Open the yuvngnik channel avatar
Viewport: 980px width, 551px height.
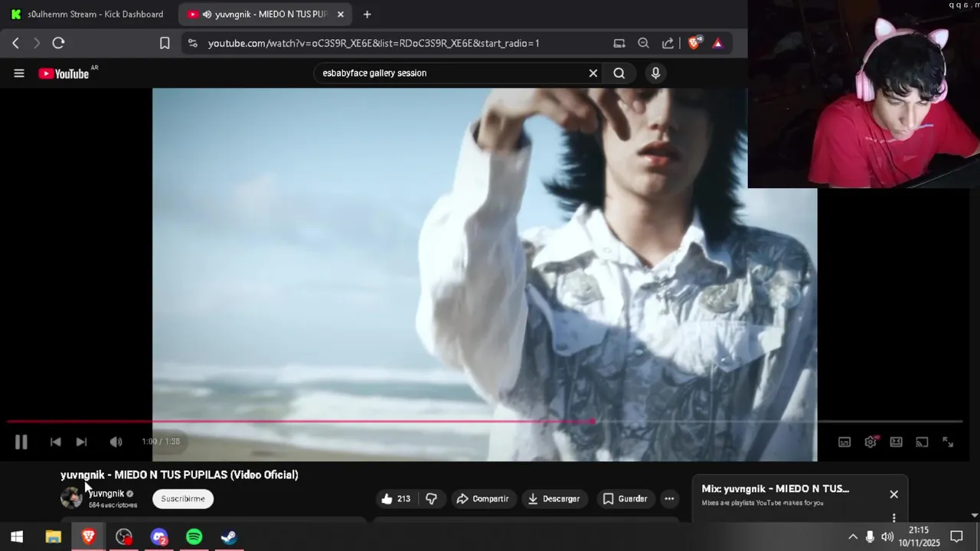tap(71, 498)
